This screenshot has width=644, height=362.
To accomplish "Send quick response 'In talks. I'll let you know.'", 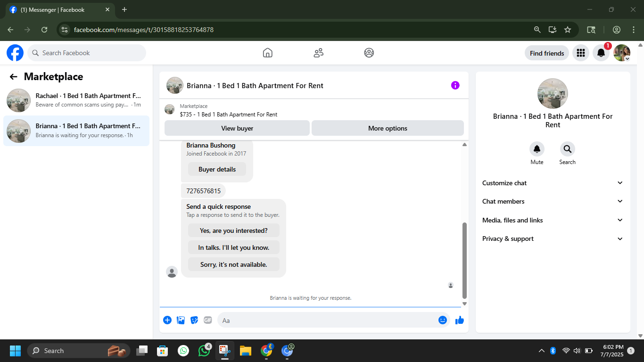I will click(234, 247).
